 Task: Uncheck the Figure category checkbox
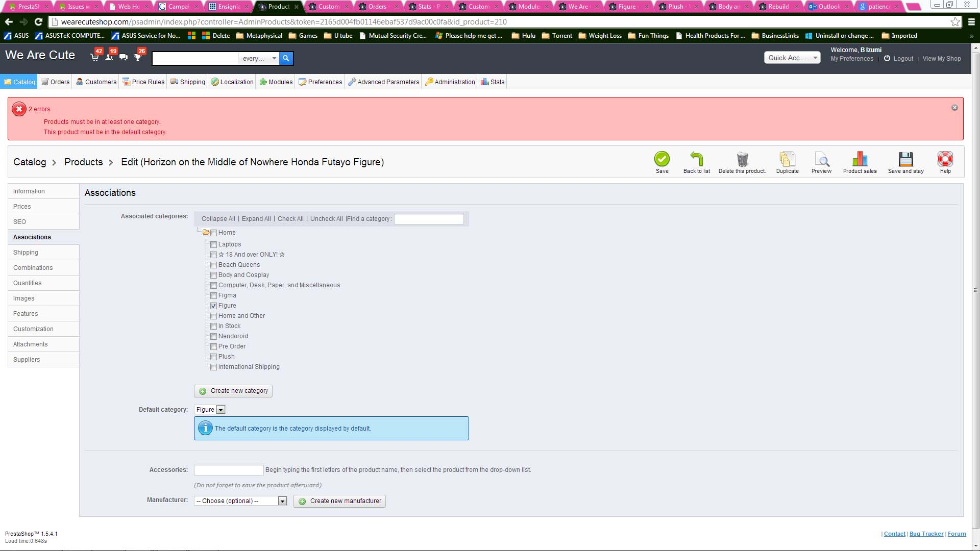click(x=214, y=306)
